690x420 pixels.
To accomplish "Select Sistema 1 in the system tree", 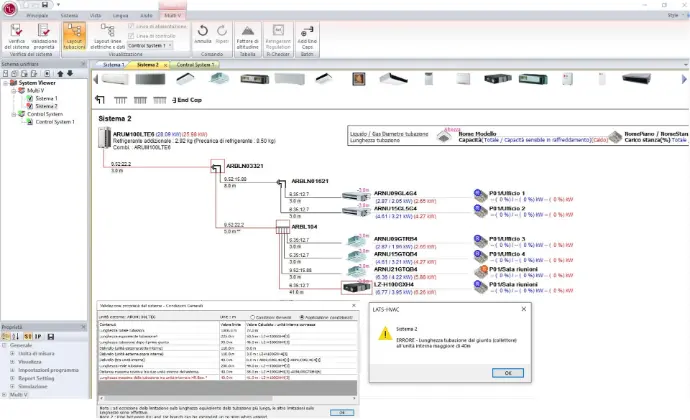I will click(45, 98).
